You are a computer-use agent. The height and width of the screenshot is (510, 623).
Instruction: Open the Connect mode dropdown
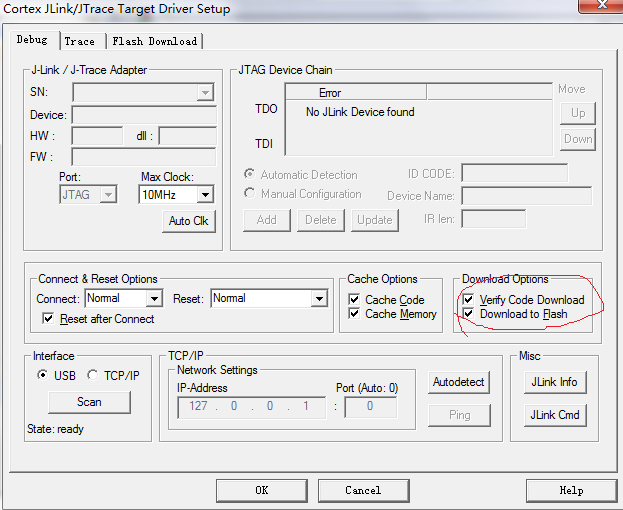[154, 298]
